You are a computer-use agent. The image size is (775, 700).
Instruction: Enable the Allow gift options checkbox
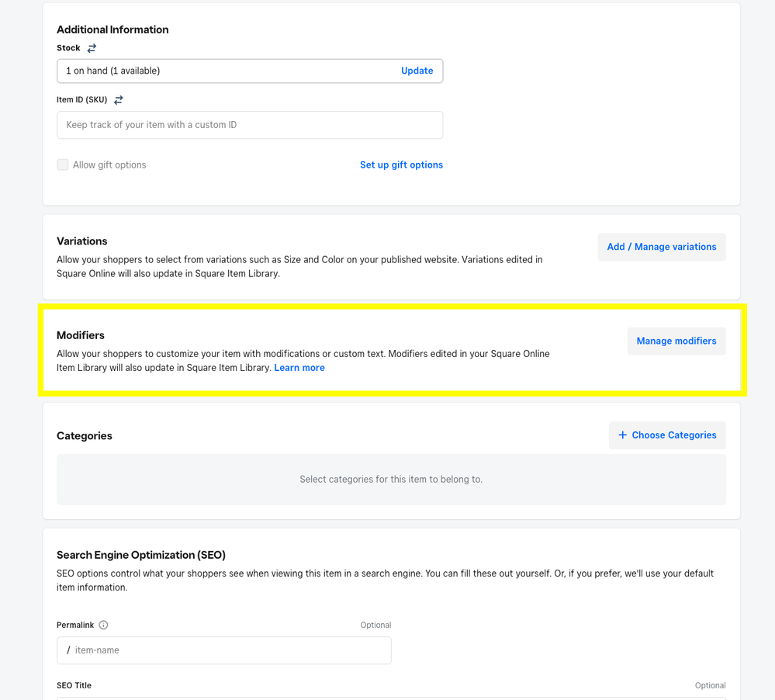pos(63,165)
